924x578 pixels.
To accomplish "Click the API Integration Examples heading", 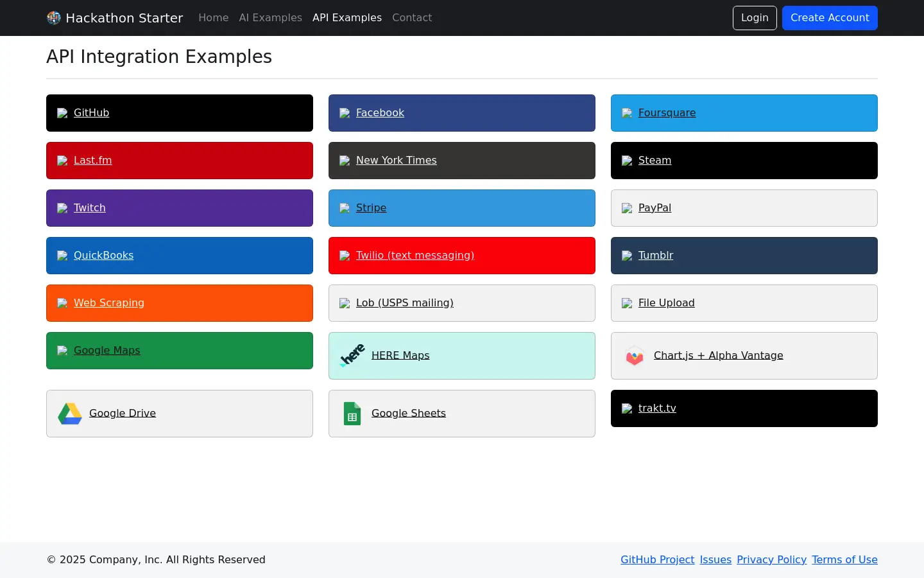I will tap(159, 57).
